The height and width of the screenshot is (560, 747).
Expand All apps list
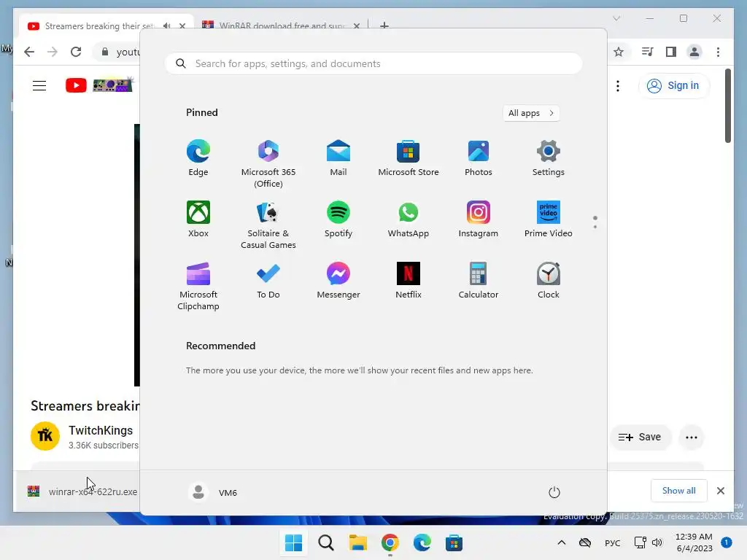531,113
